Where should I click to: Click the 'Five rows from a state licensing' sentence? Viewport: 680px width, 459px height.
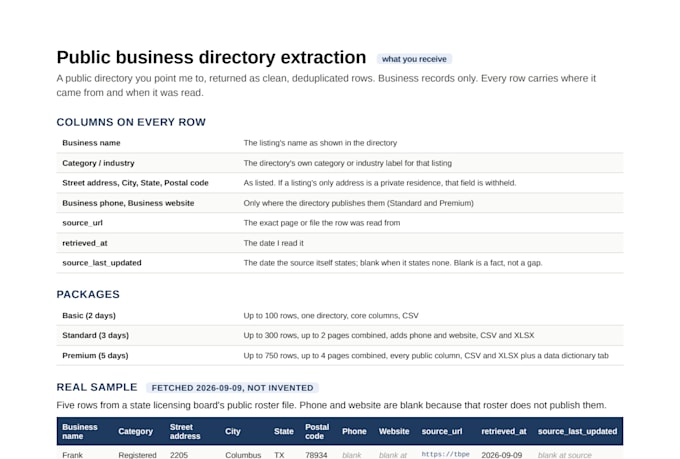click(x=331, y=405)
